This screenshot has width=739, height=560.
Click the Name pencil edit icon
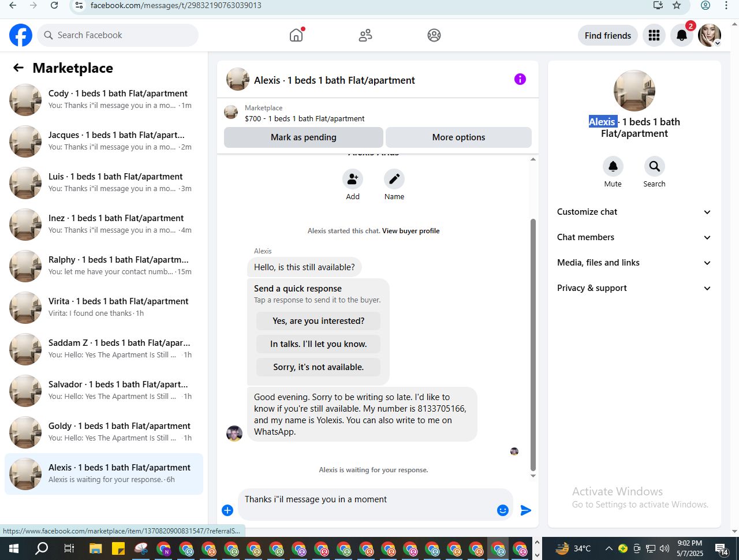click(394, 179)
